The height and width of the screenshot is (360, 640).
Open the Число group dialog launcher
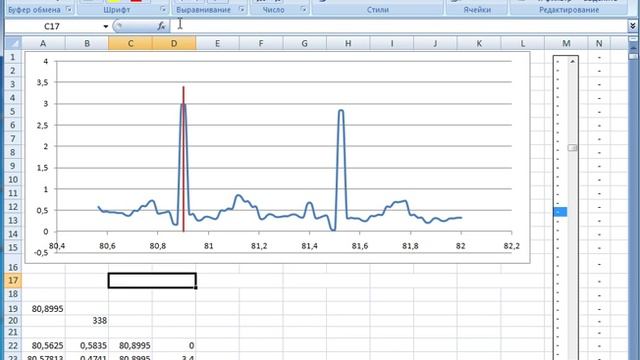click(303, 9)
